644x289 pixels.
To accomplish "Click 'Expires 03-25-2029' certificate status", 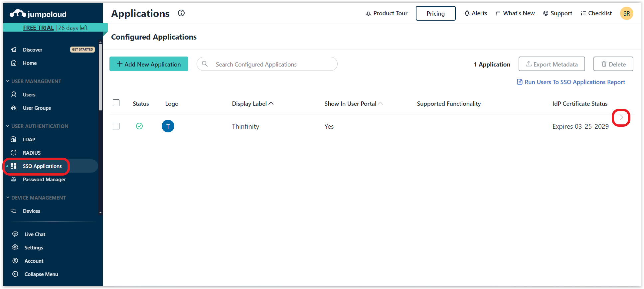I will pyautogui.click(x=580, y=126).
